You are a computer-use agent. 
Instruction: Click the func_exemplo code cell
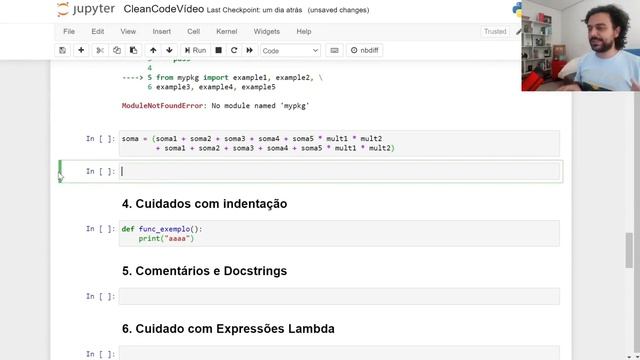[x=339, y=233]
